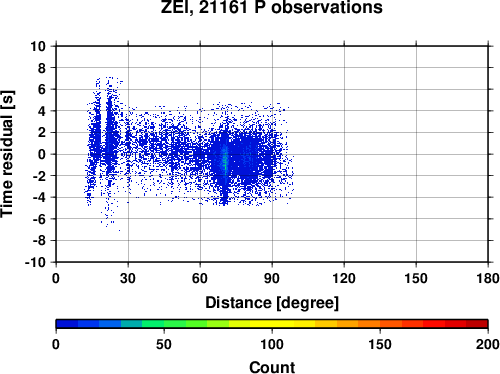Click y-axis tick label -4
500x374 pixels.
click(x=39, y=197)
